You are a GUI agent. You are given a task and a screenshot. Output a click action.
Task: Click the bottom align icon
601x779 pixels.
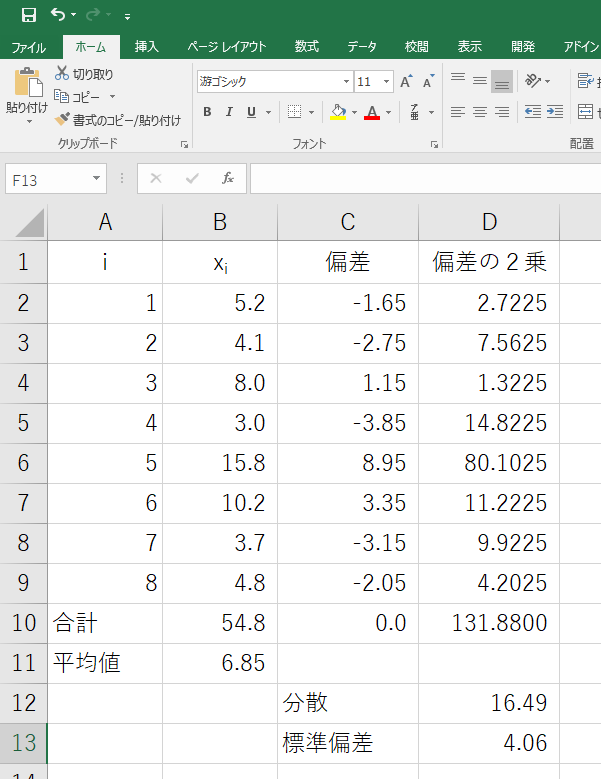(x=502, y=81)
